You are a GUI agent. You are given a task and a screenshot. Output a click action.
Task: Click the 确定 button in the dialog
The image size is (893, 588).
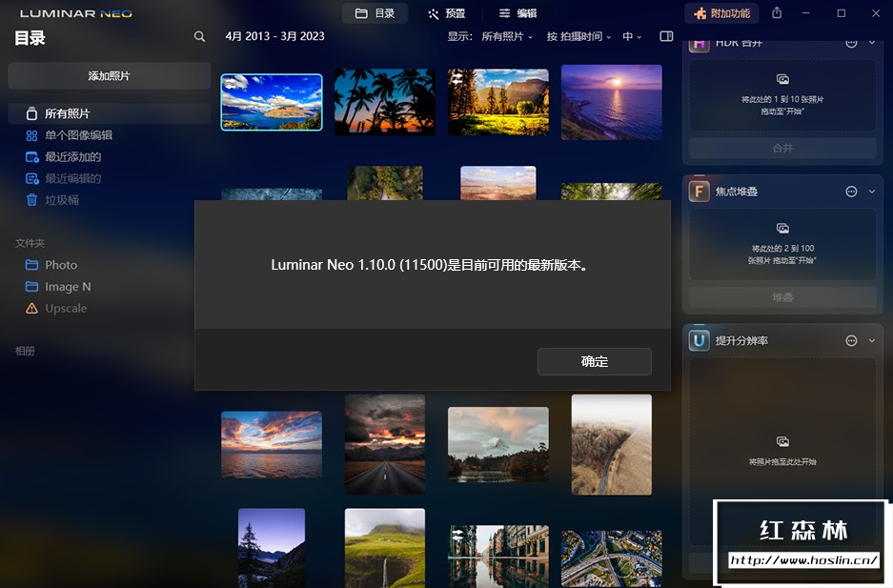(594, 361)
